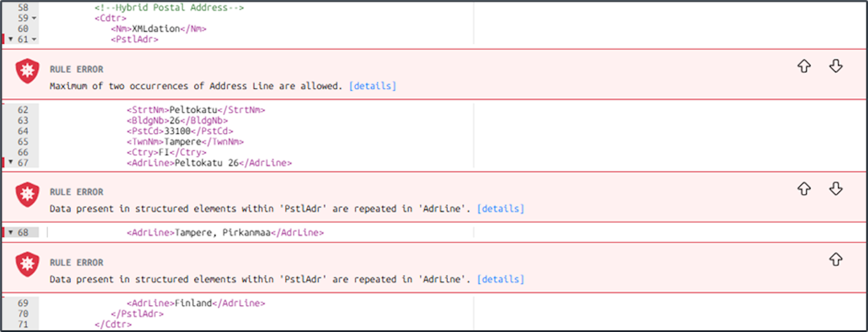Collapse the Cdtr element at line 59
Viewport: 868px width, 332px height.
[x=34, y=18]
